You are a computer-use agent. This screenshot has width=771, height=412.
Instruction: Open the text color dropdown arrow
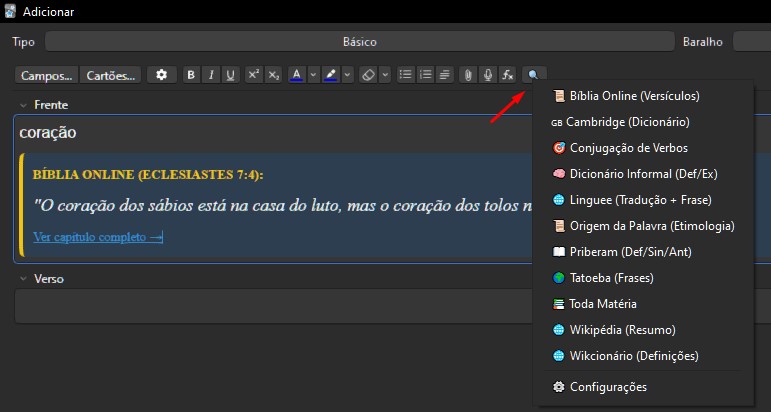coord(312,75)
